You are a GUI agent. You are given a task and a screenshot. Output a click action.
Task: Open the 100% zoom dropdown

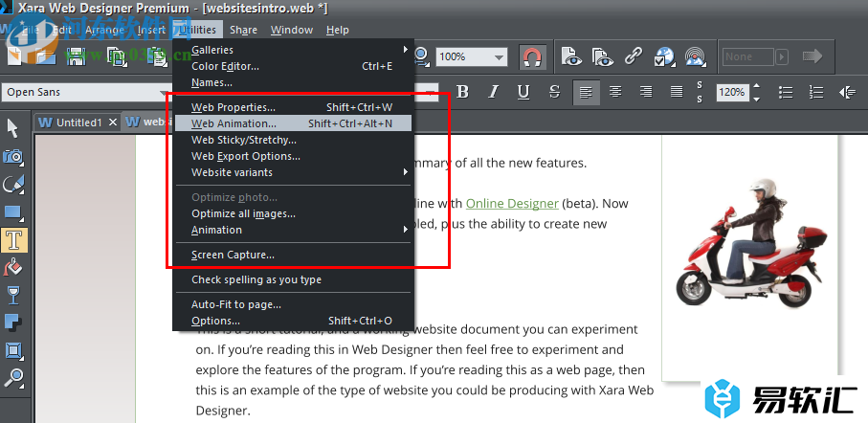coord(500,57)
